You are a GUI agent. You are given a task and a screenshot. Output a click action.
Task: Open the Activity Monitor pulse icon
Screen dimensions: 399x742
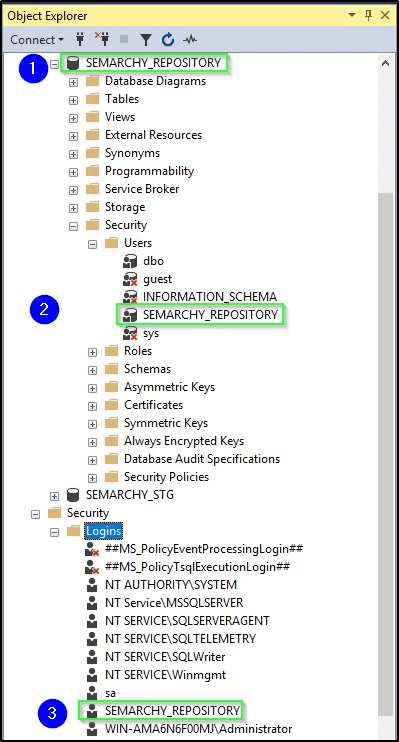pyautogui.click(x=190, y=40)
